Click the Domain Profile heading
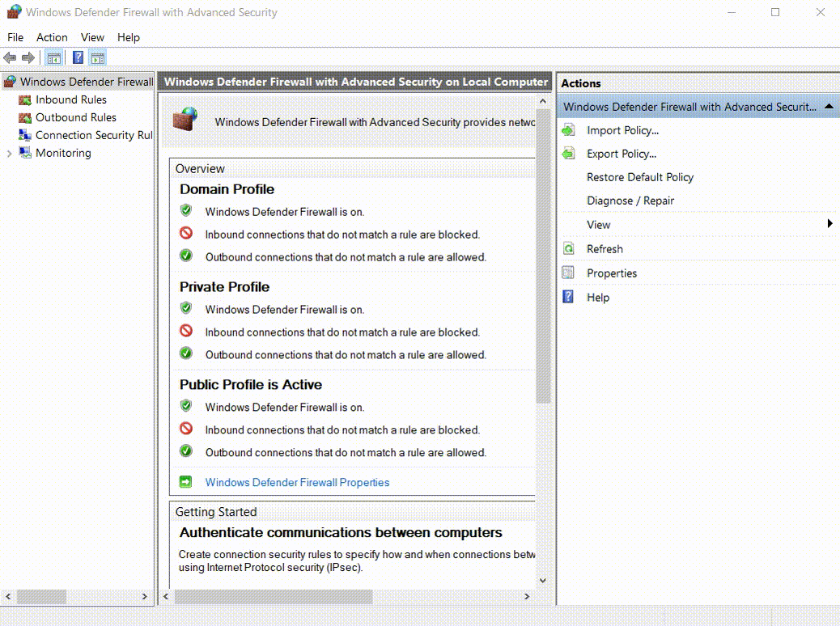Image resolution: width=840 pixels, height=626 pixels. [x=227, y=189]
